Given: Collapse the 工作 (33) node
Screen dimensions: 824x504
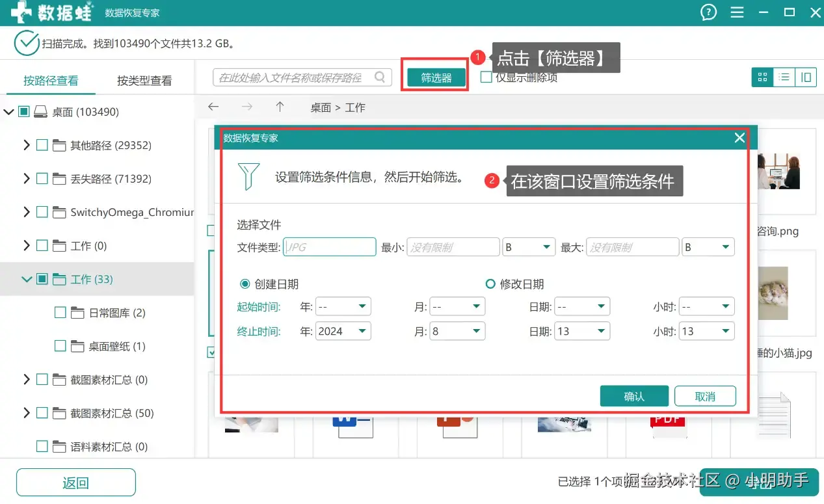Looking at the screenshot, I should (x=27, y=279).
